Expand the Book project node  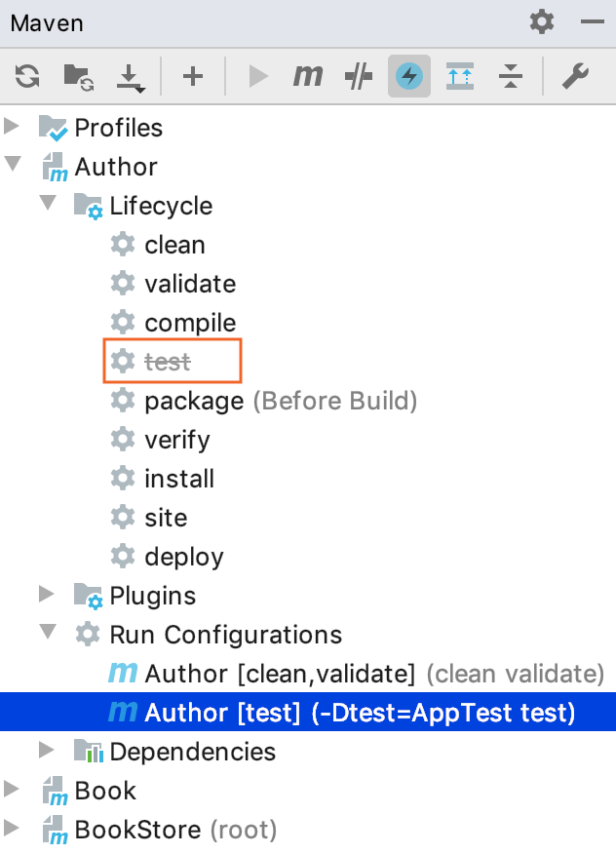(x=14, y=790)
